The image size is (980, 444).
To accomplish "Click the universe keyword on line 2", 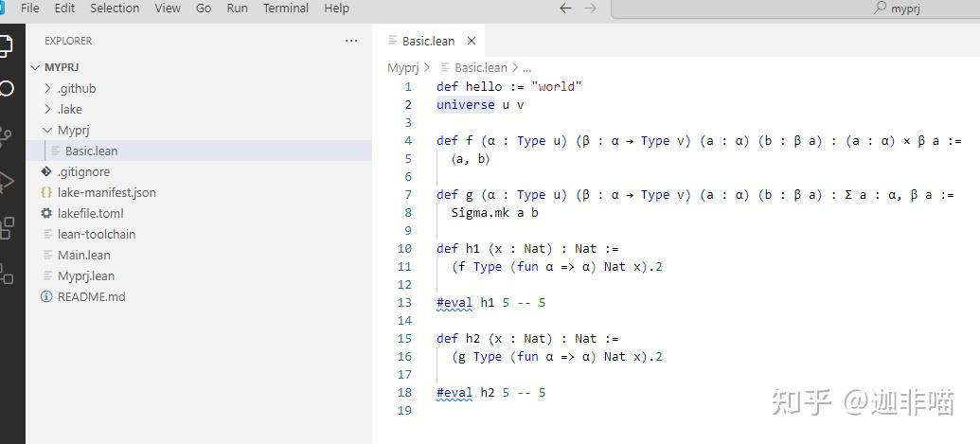I will [x=466, y=105].
